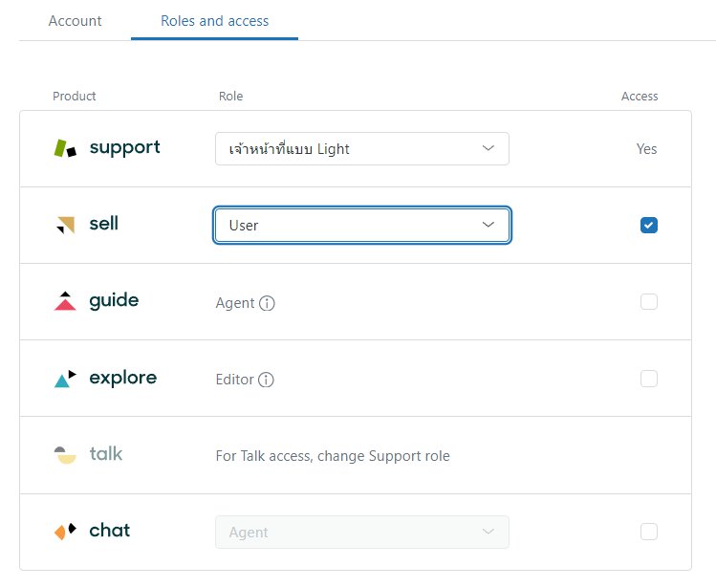Screen dimensions: 716x588
Task: Open the Support role dropdown
Action: click(x=362, y=148)
